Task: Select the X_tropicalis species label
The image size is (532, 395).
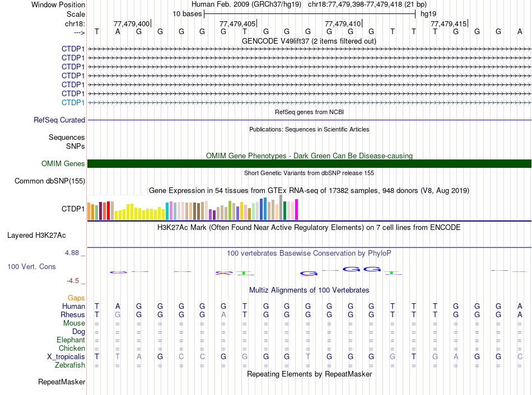Action: click(66, 356)
